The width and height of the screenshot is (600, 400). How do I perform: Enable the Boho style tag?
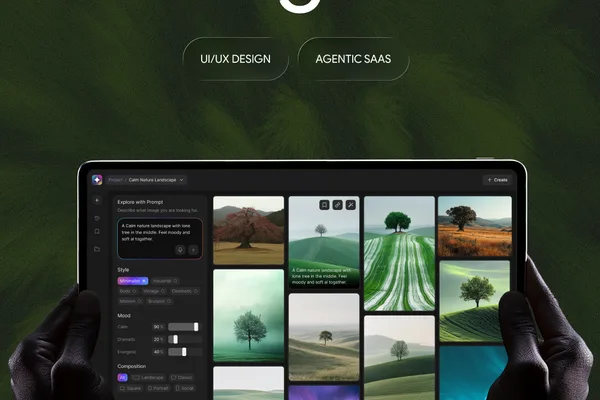[x=128, y=291]
